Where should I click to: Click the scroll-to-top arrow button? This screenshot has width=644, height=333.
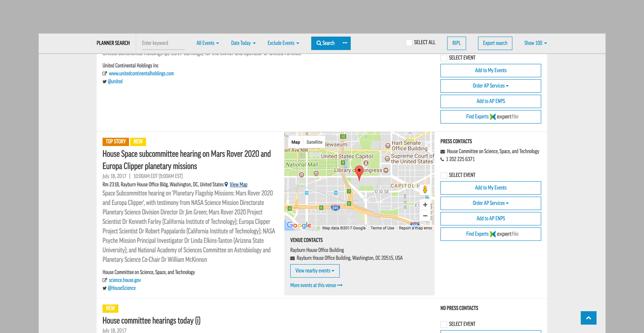click(589, 318)
